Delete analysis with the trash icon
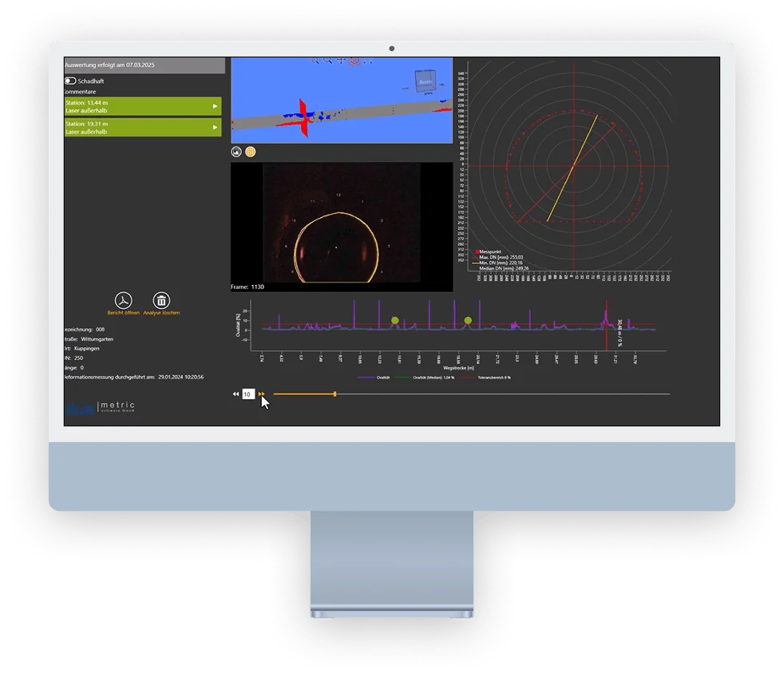The image size is (784, 676). [161, 300]
